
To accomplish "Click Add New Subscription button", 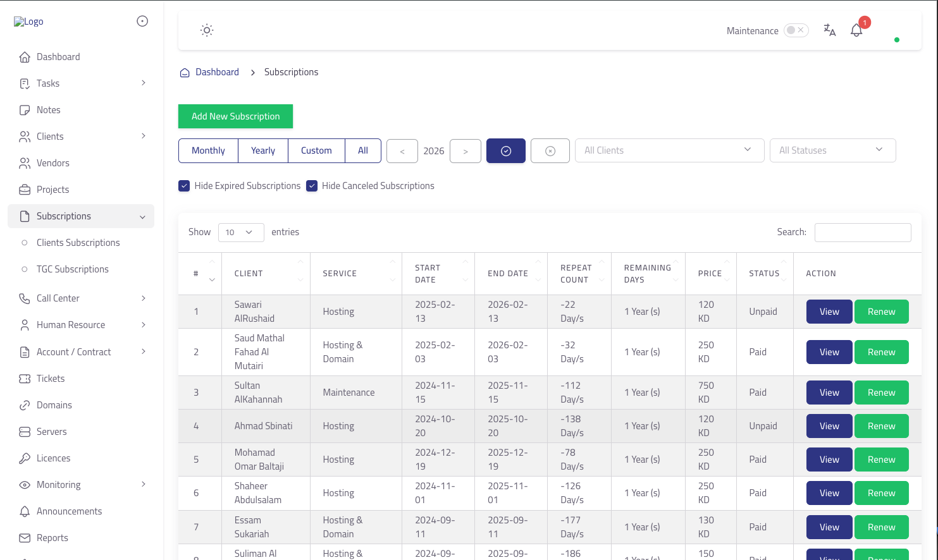I will [235, 116].
